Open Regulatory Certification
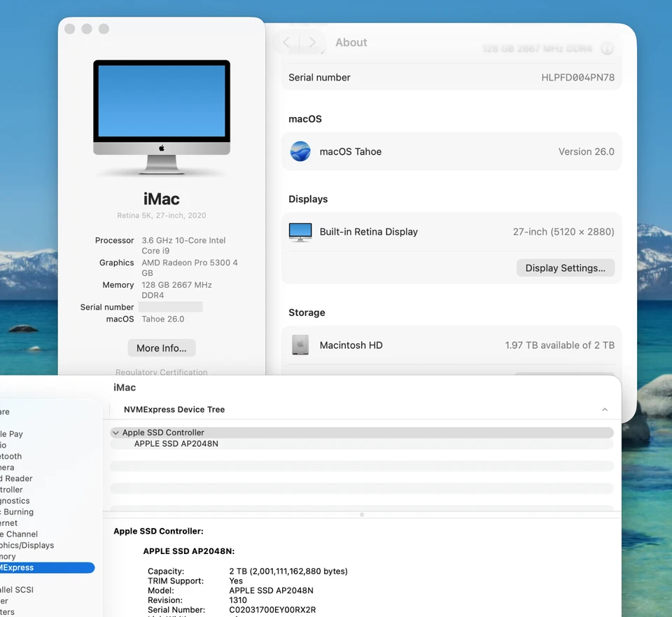Viewport: 672px width, 617px height. click(x=161, y=372)
